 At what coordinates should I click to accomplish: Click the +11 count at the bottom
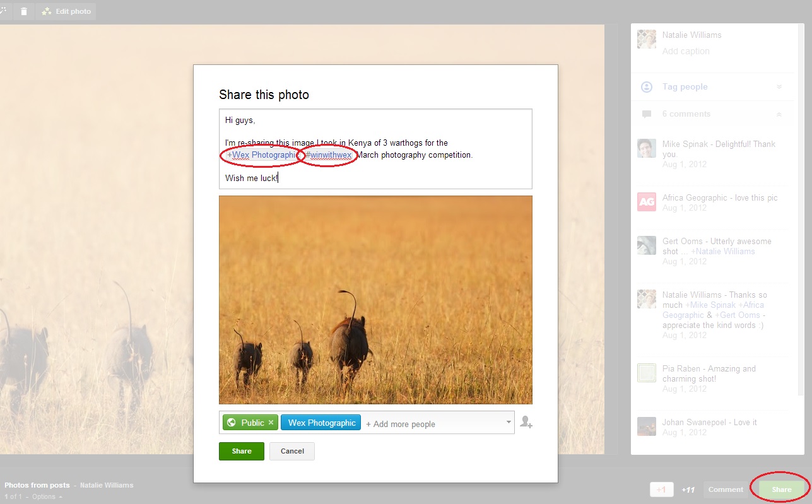[x=688, y=489]
